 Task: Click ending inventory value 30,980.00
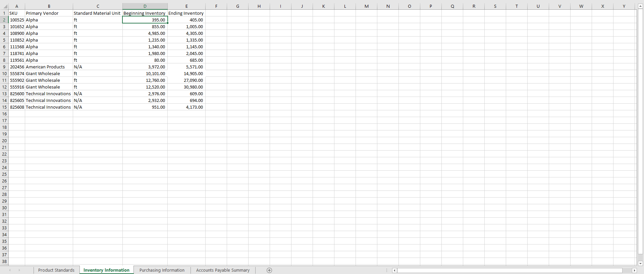click(x=186, y=87)
